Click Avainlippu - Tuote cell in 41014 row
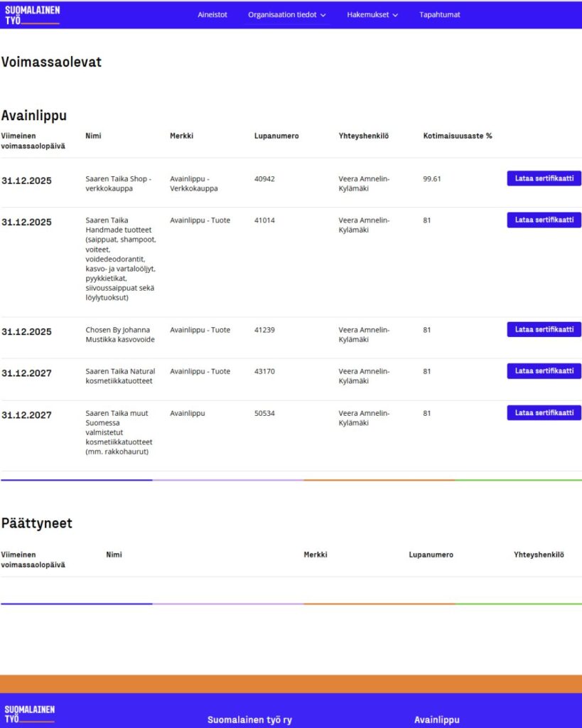This screenshot has width=582, height=728. (200, 220)
